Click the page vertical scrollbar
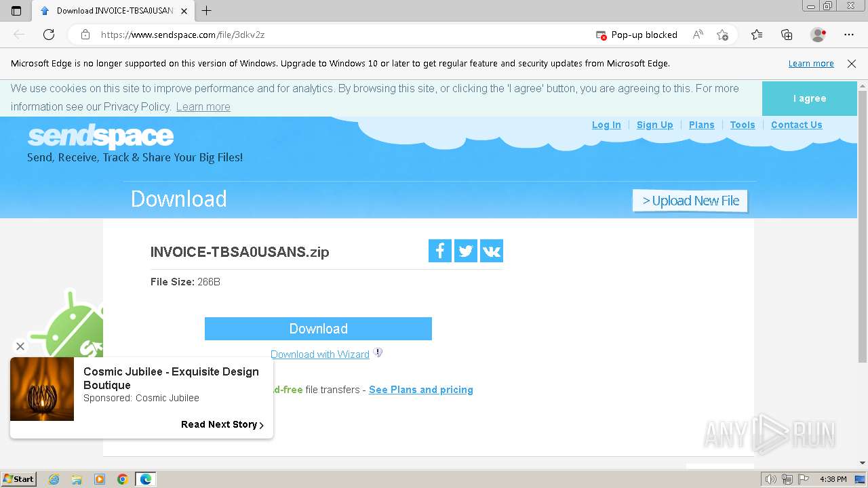This screenshot has height=488, width=868. coord(862,226)
